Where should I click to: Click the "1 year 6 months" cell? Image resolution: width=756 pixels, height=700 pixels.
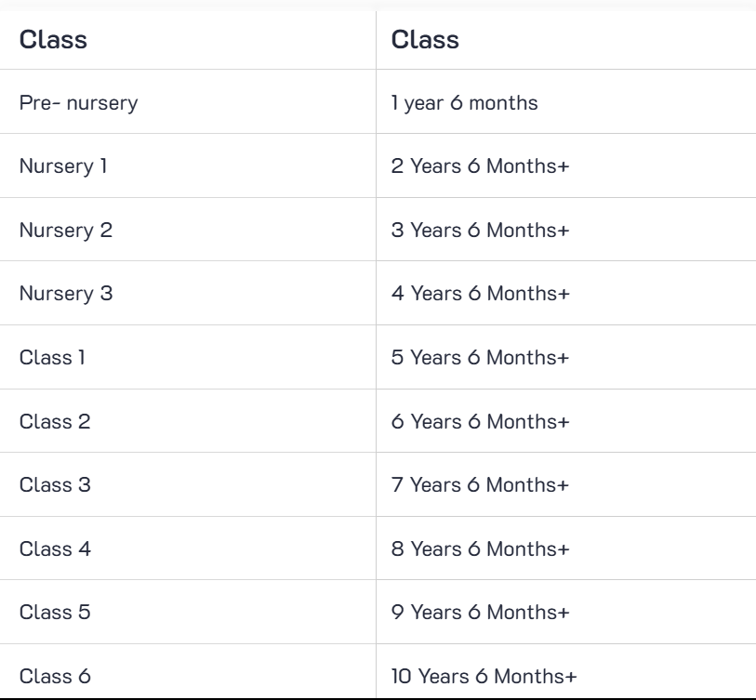click(464, 103)
